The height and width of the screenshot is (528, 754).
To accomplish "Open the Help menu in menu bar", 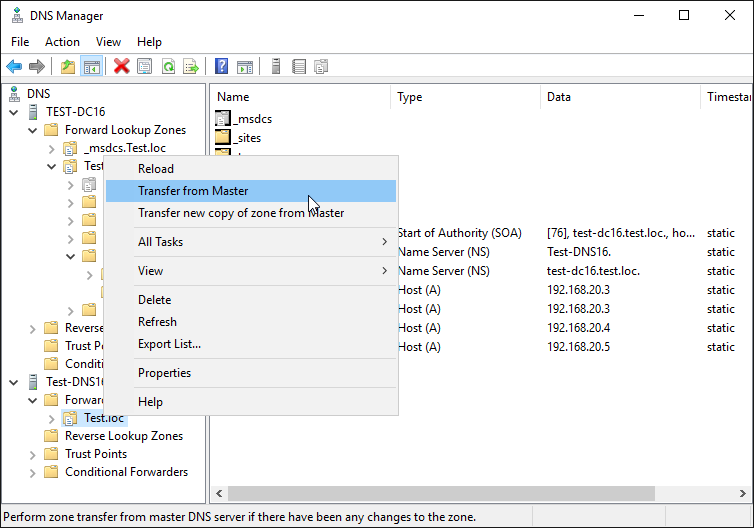I will pos(149,42).
